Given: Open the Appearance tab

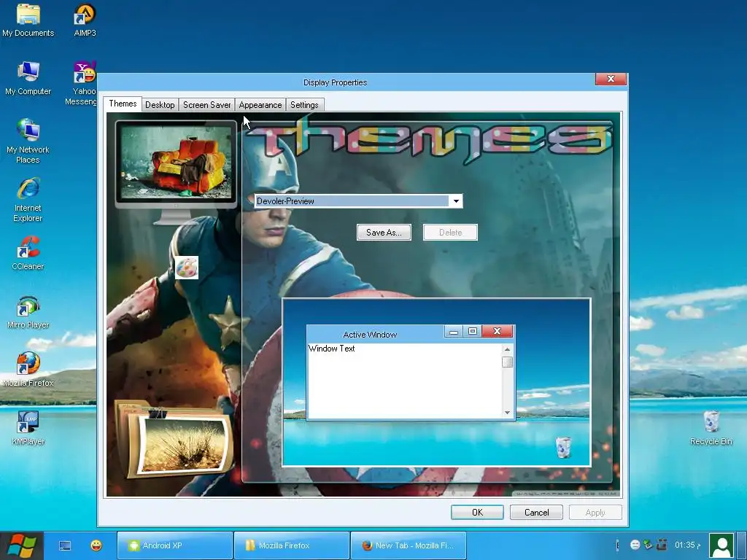Looking at the screenshot, I should (260, 105).
